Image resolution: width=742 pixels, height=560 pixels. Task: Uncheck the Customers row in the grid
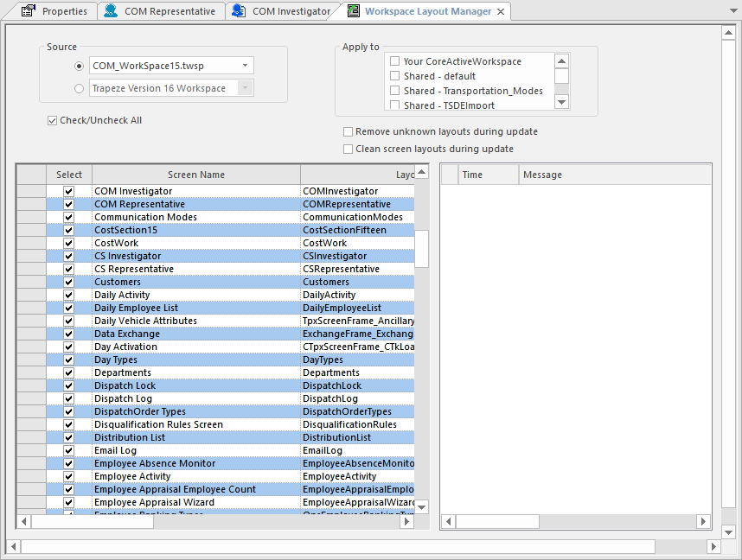tap(68, 282)
